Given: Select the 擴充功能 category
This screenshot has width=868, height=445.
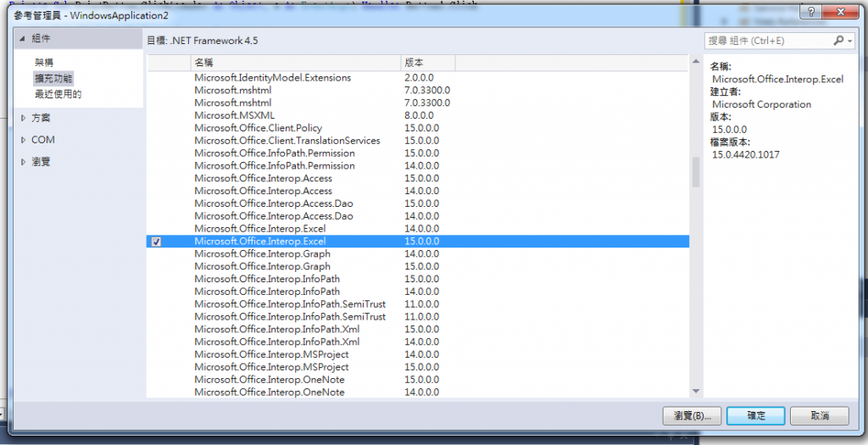Looking at the screenshot, I should coord(53,78).
